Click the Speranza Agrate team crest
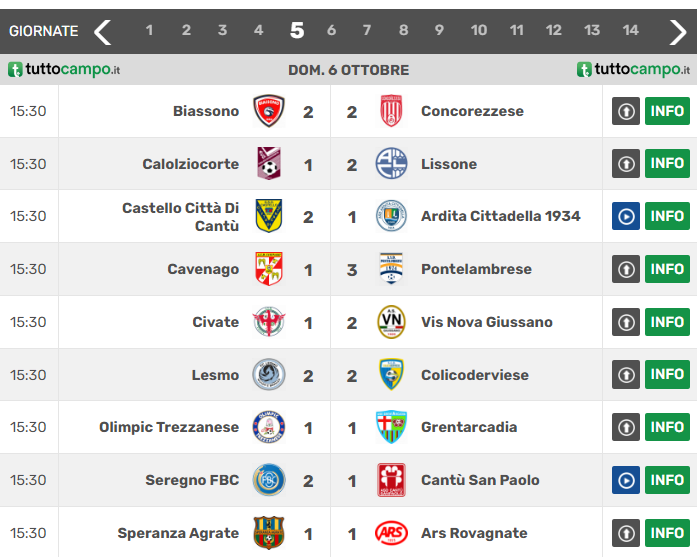This screenshot has width=697, height=557. point(268,533)
